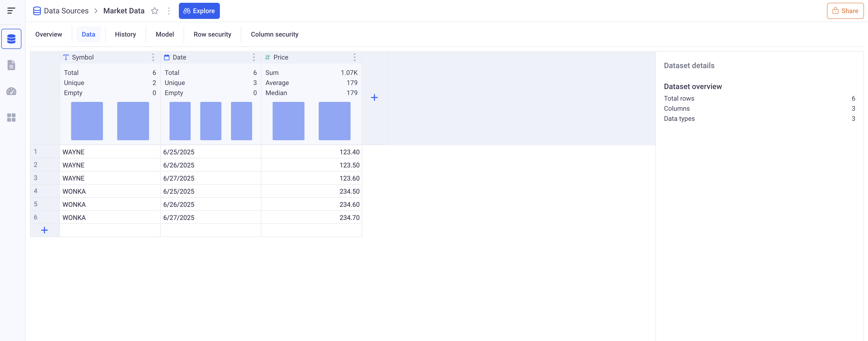
Task: Open the dashboard gauge sidebar icon
Action: click(x=11, y=91)
